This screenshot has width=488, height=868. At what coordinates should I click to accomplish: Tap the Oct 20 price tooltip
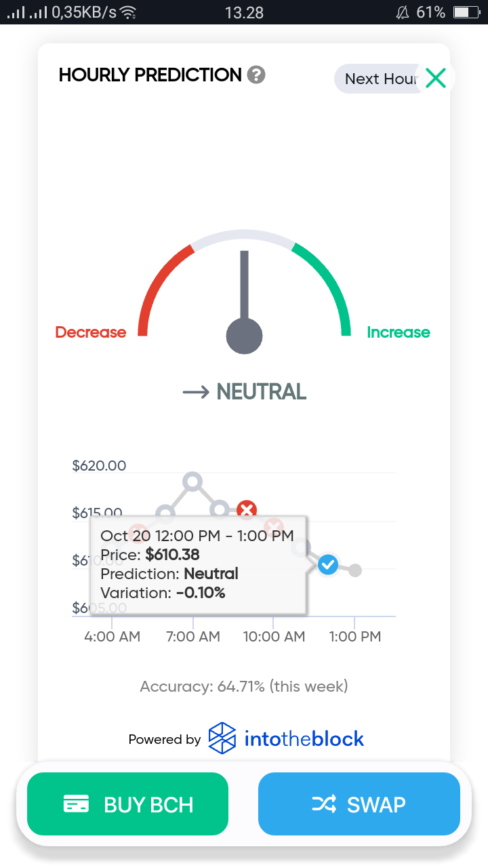[x=199, y=564]
